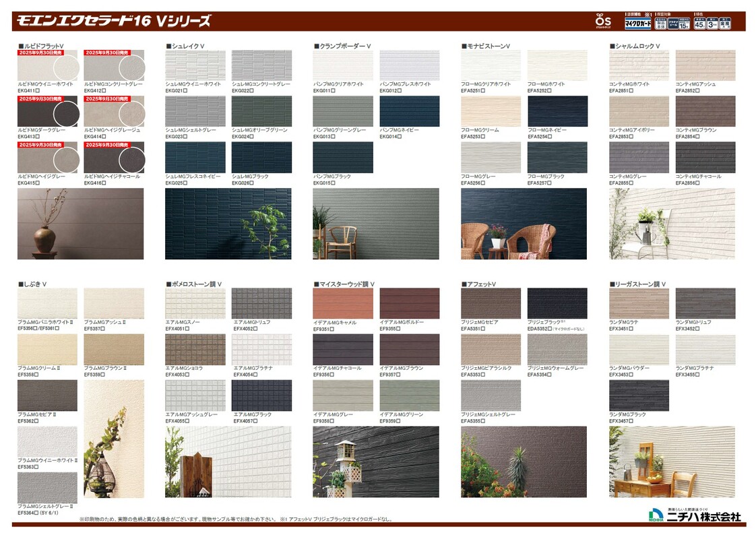
Task: Select the シュレMGオリーブグリーン swatch
Action: coord(261,111)
